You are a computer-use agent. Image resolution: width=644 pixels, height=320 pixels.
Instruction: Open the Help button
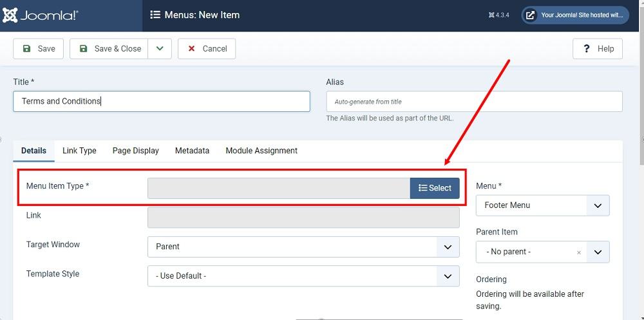click(598, 48)
